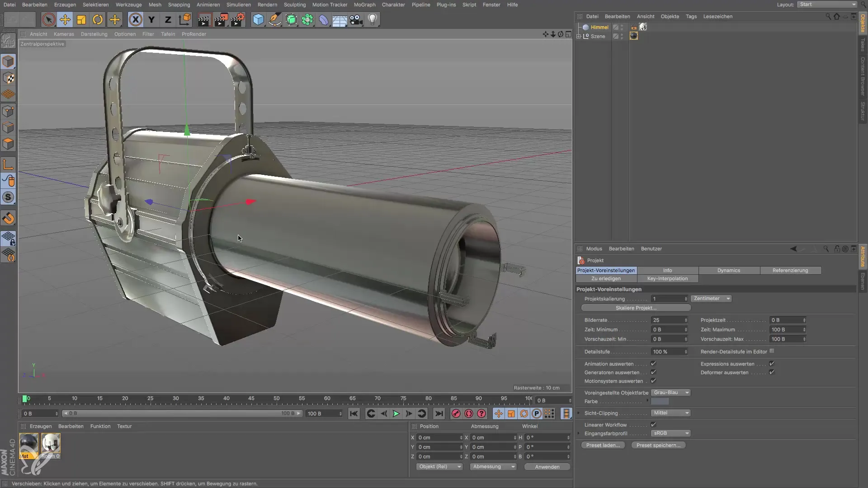The height and width of the screenshot is (488, 868).
Task: Add a floor environment object
Action: click(340, 19)
